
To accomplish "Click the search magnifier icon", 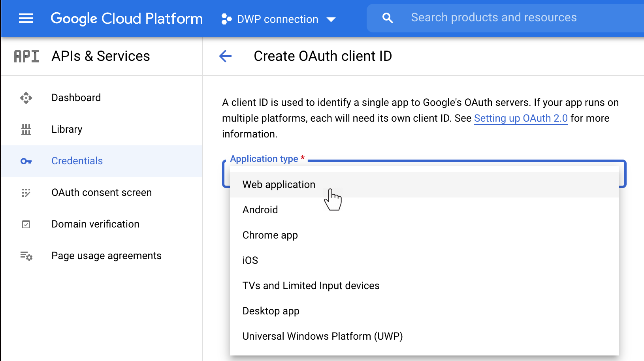I will point(388,17).
